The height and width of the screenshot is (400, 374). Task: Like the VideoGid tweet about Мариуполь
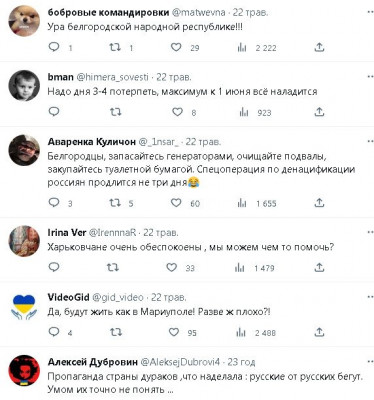point(174,332)
